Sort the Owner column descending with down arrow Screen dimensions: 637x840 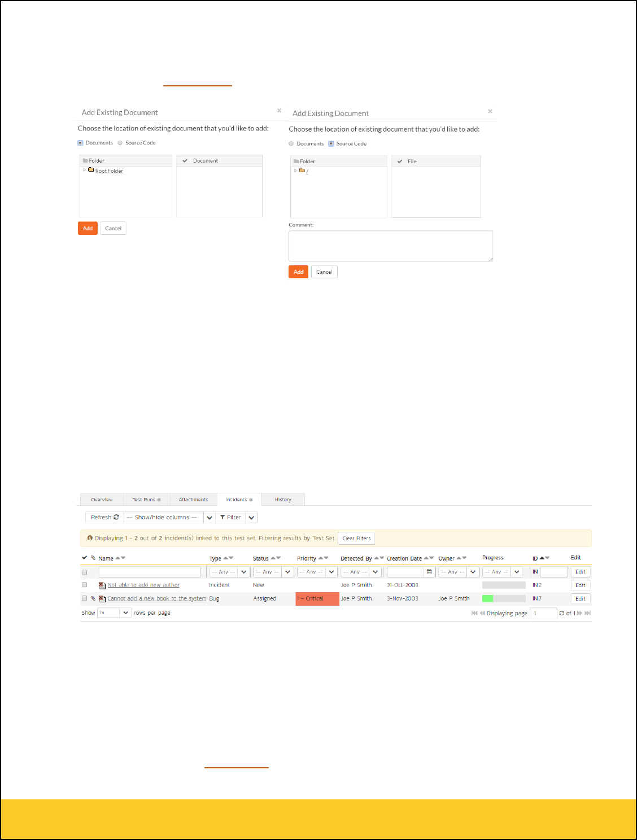tap(464, 558)
